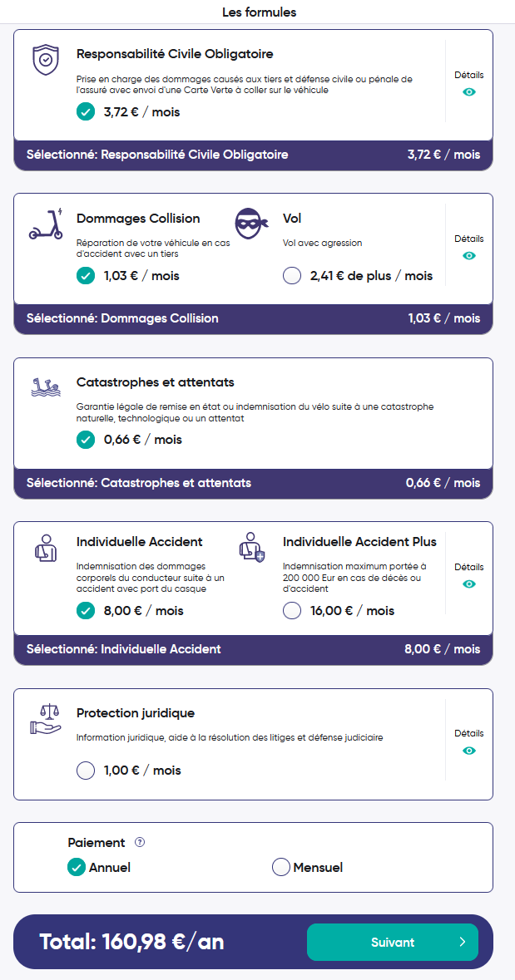515x980 pixels.
Task: Click the electric scooter Dommages Collision icon
Action: 46,223
